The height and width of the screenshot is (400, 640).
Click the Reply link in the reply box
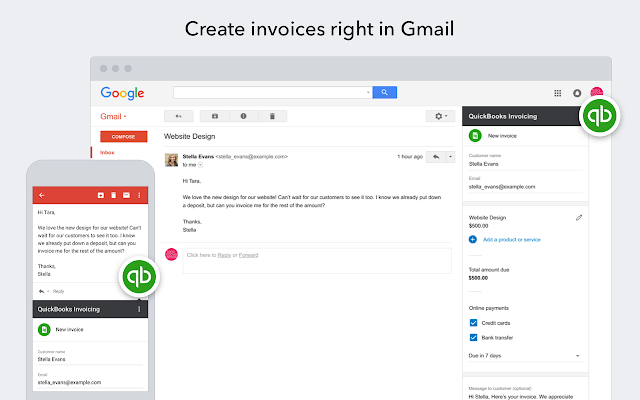224,255
